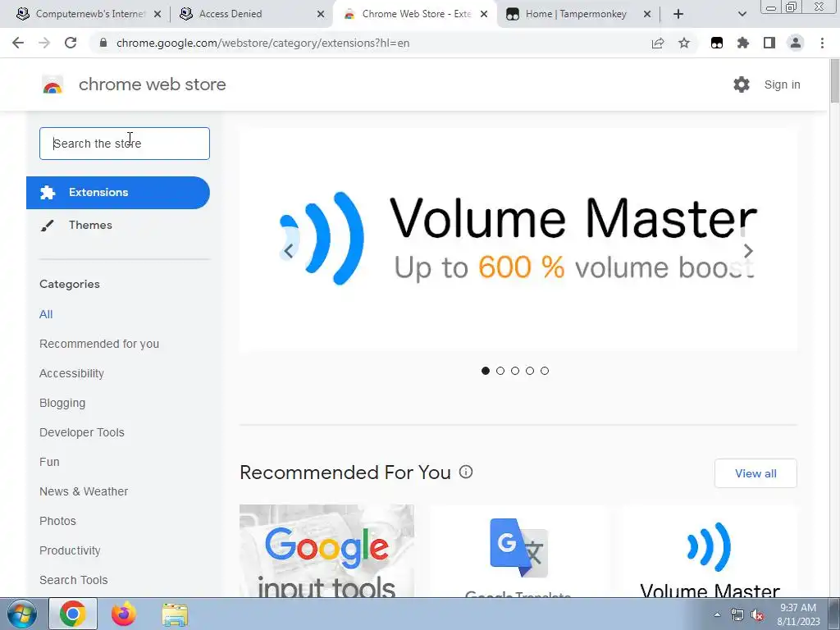Viewport: 840px width, 630px height.
Task: Select the second carousel dot
Action: point(500,371)
